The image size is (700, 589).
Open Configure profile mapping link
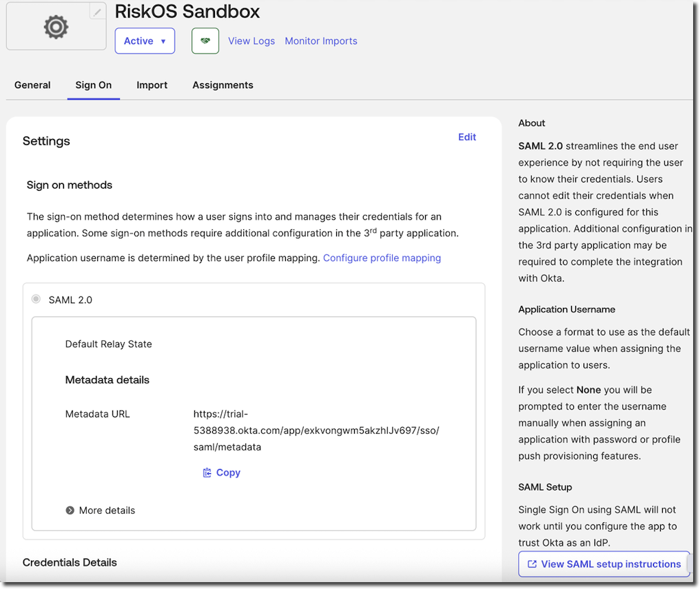click(382, 258)
